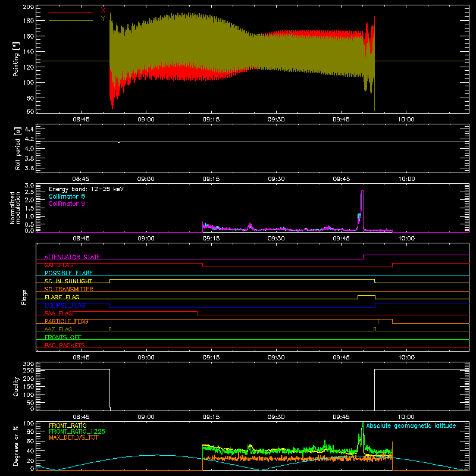Viewport: 476px width, 476px height.
Task: Click the ECLIPSE_FLAG label
Action: tap(65, 305)
